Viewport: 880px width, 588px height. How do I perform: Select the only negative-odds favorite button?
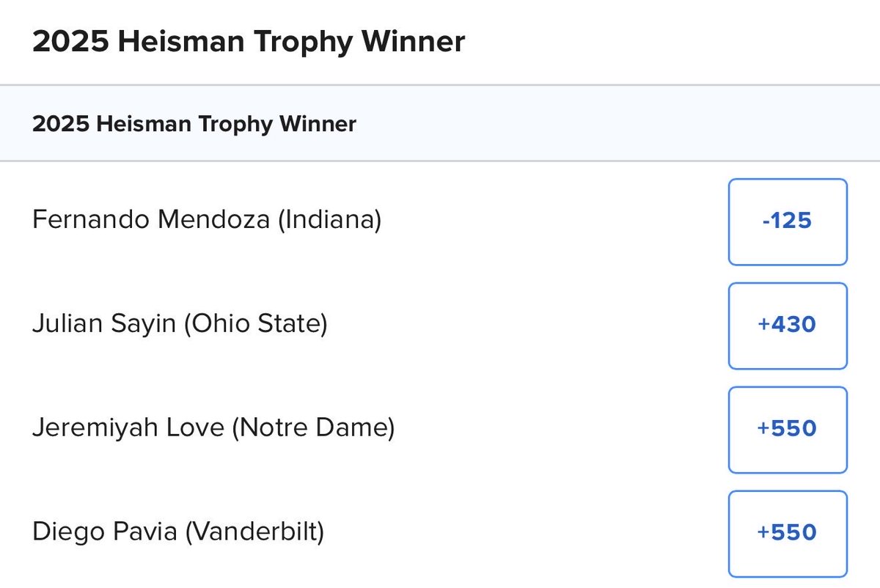pos(787,221)
